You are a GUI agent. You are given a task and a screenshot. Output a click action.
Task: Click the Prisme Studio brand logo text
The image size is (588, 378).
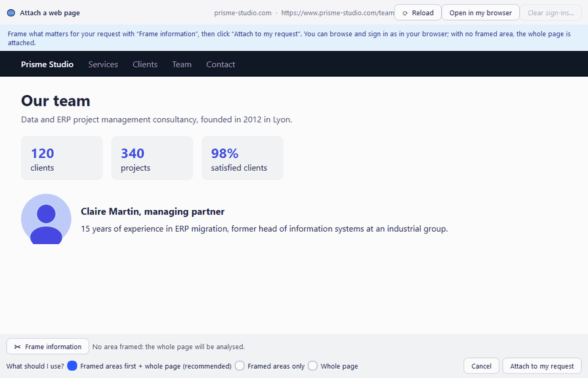47,64
